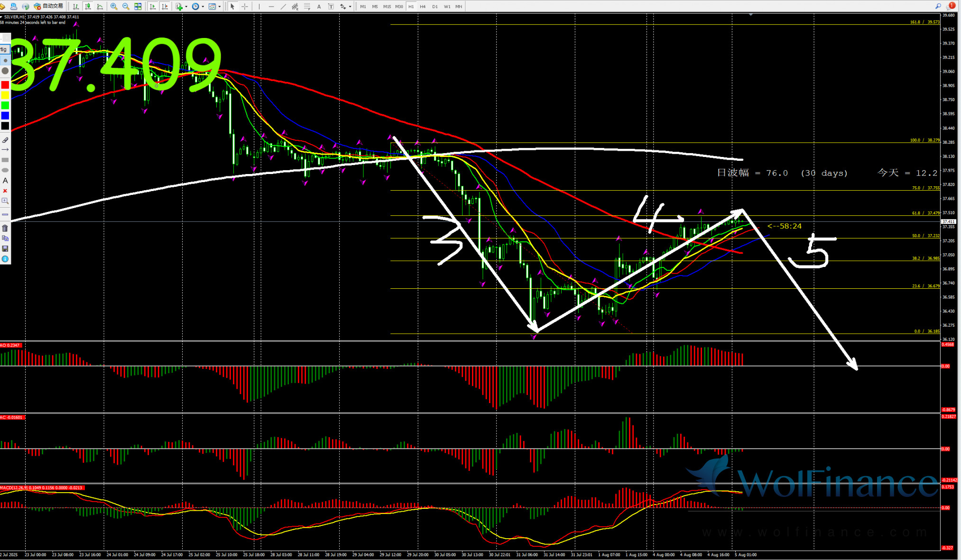Switch to W1 timeframe
Image resolution: width=961 pixels, height=560 pixels.
[x=447, y=7]
